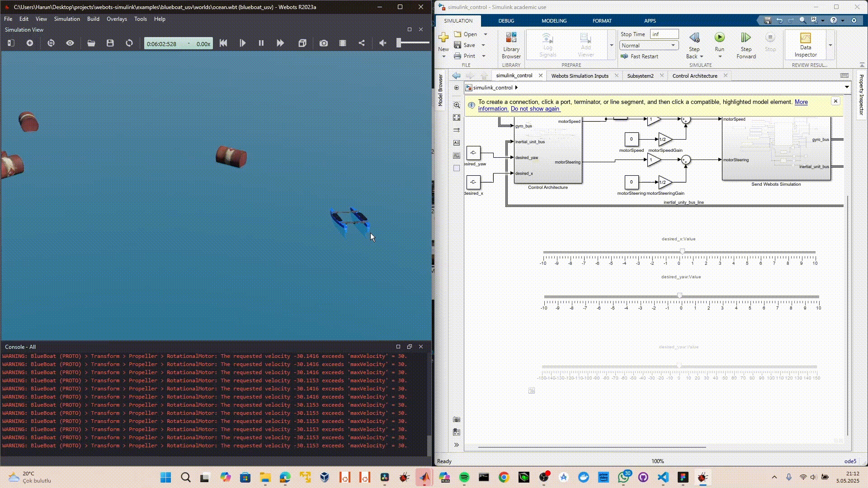Click the middle desired_yaw Value slider handle
The width and height of the screenshot is (868, 488).
tap(679, 296)
